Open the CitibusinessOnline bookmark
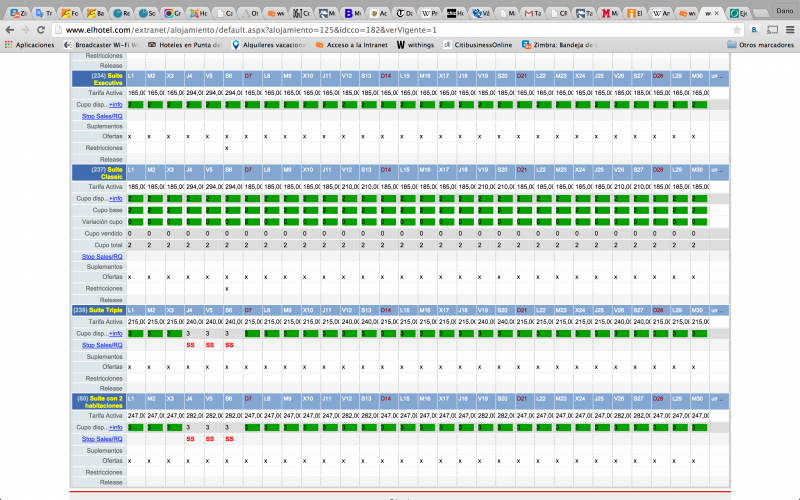Viewport: 800px width, 500px height. [x=503, y=45]
